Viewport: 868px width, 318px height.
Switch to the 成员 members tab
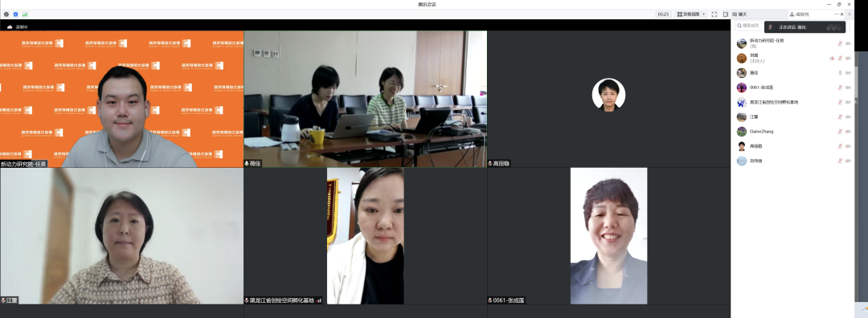(800, 14)
